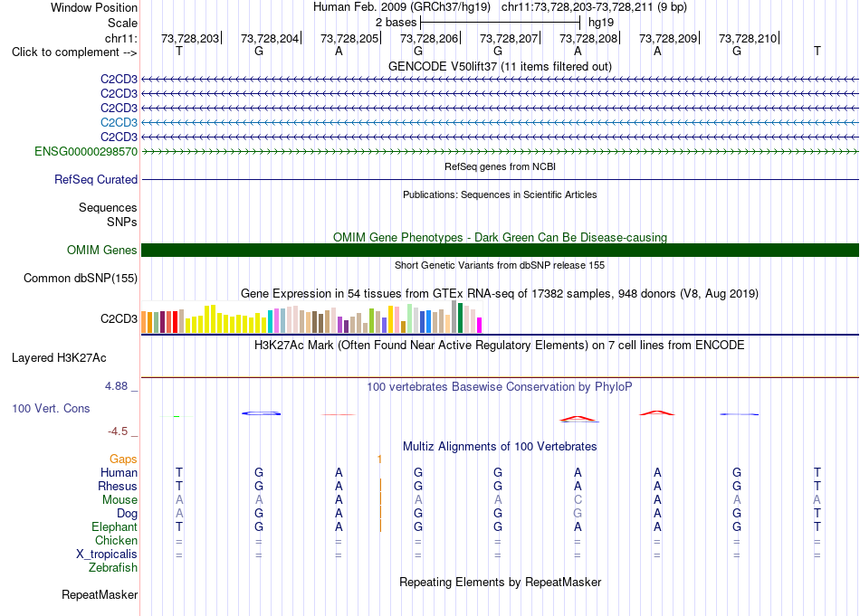The image size is (860, 616).
Task: Select the Rhesus species label
Action: click(118, 486)
